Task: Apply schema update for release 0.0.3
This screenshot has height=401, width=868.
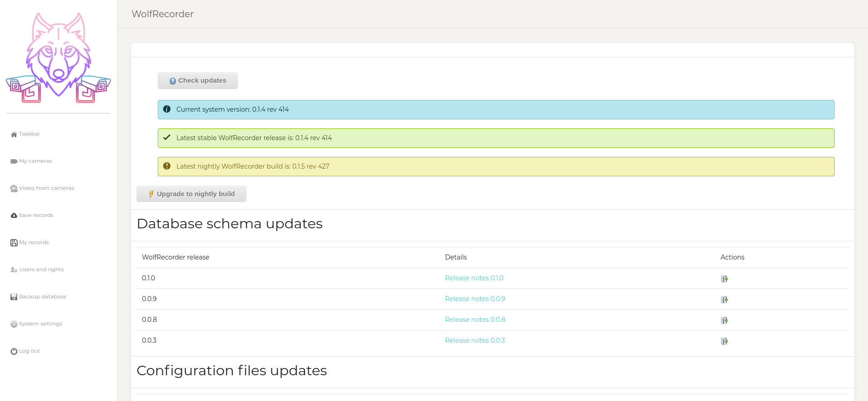Action: click(x=724, y=341)
